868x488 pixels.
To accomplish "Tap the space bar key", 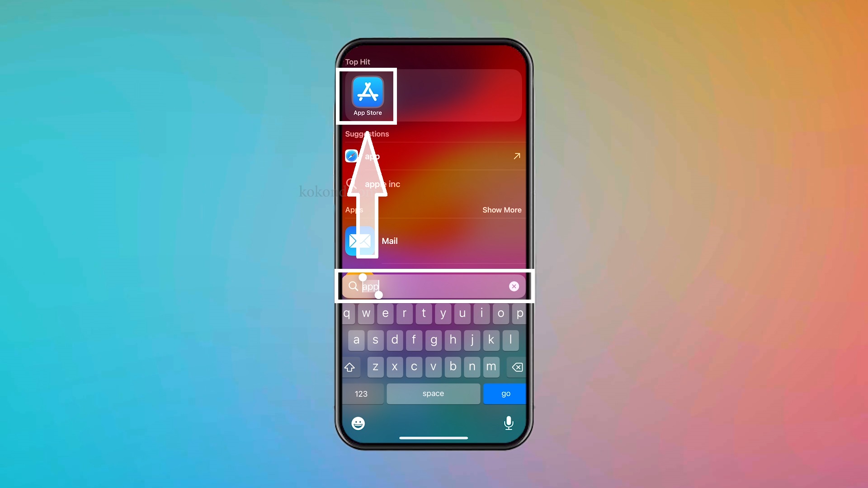I will point(434,393).
